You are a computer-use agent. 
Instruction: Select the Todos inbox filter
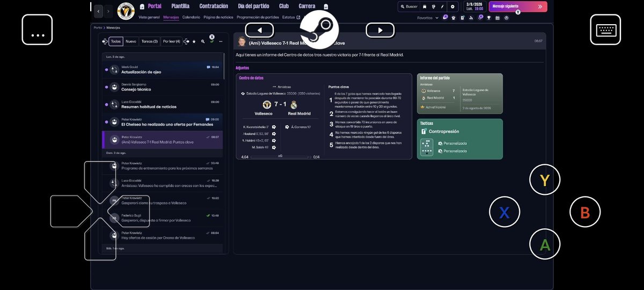point(115,41)
